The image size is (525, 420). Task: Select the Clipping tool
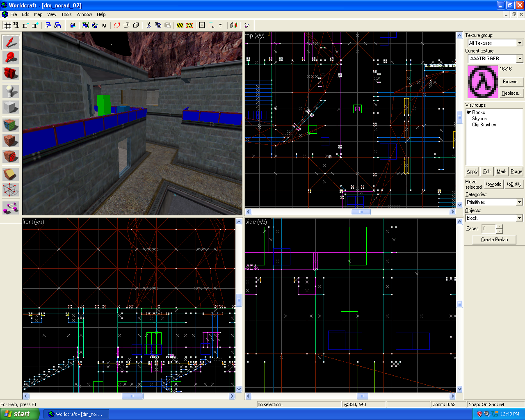[11, 174]
